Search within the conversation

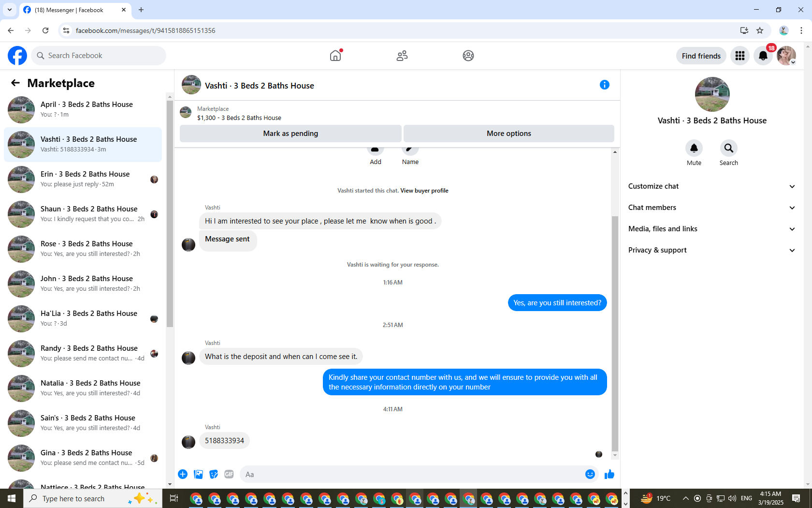729,148
